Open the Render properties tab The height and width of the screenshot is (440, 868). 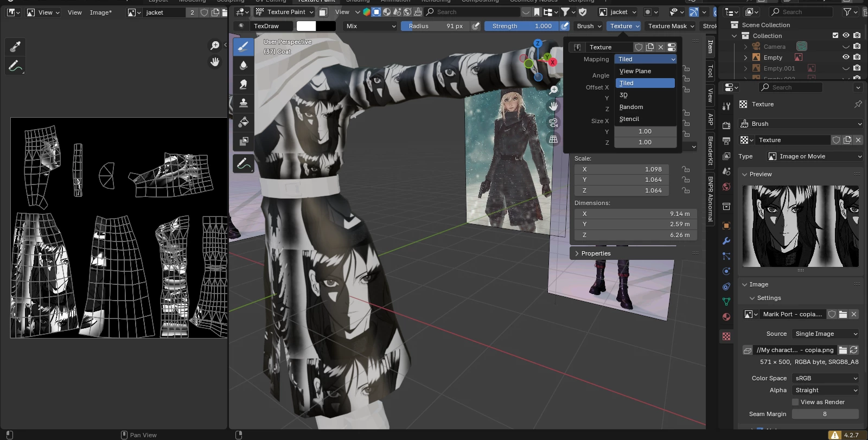coord(726,125)
